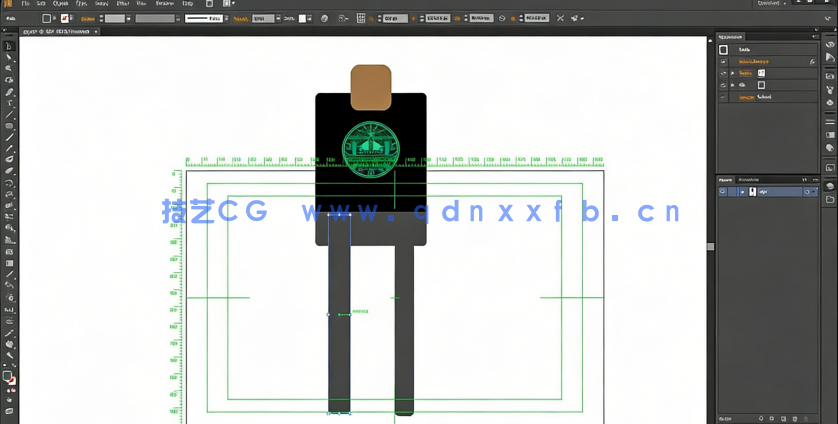838x424 pixels.
Task: Click the Isolate Selected Object icon
Action: point(560,18)
